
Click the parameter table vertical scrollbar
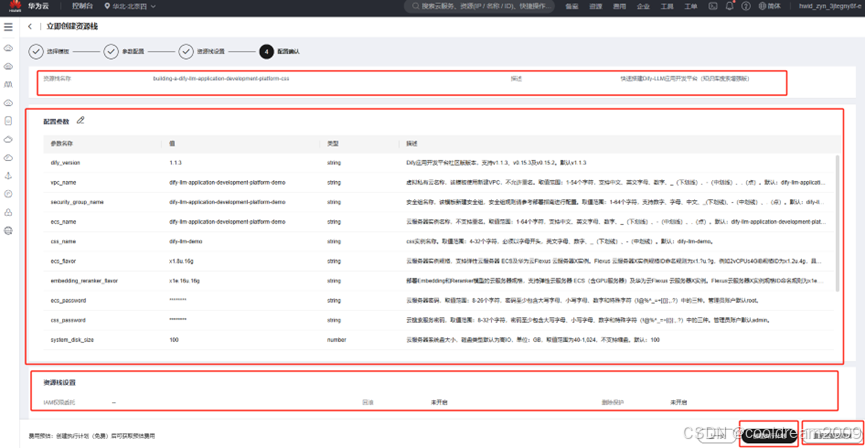pos(838,222)
